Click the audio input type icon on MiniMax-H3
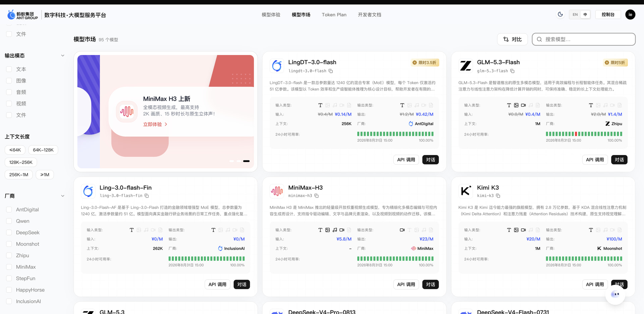This screenshot has height=314, width=644. click(x=335, y=230)
